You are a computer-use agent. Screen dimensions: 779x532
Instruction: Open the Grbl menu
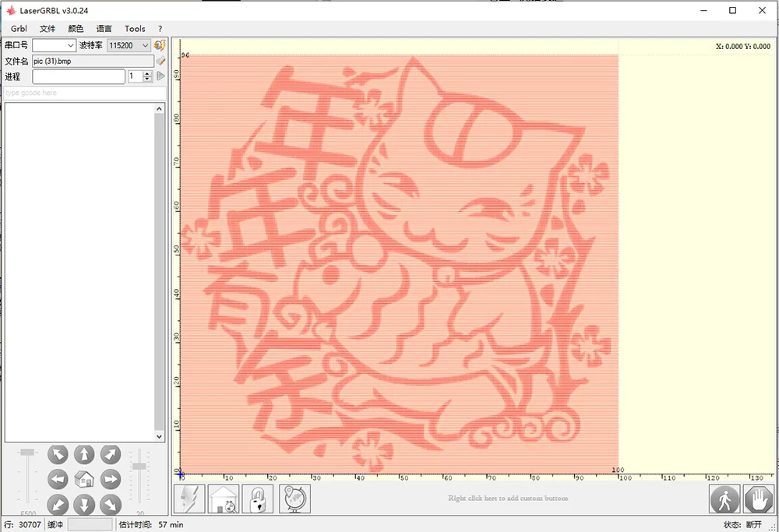(x=19, y=29)
